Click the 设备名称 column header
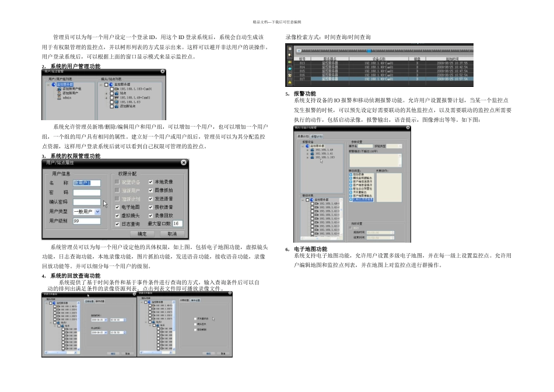The image size is (554, 392). click(x=378, y=59)
